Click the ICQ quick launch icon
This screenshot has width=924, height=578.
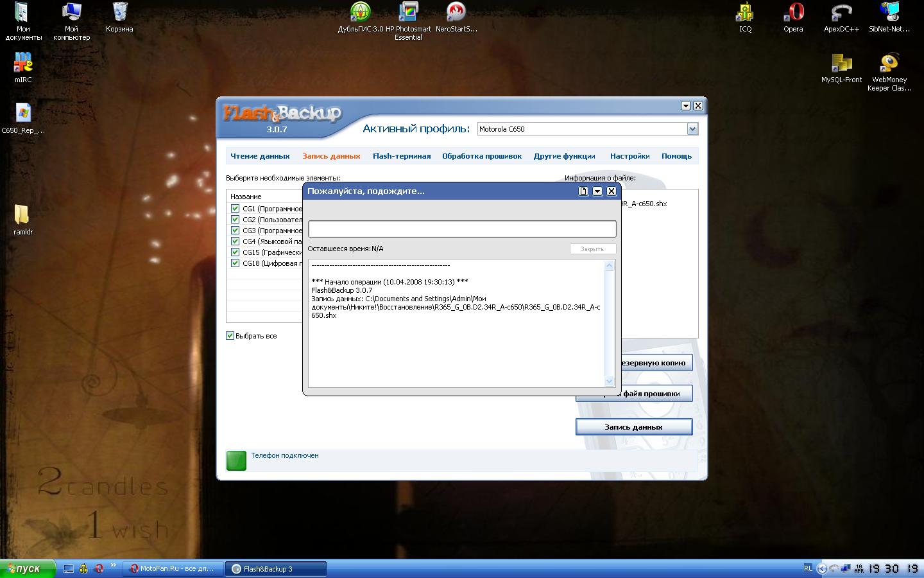click(x=83, y=568)
